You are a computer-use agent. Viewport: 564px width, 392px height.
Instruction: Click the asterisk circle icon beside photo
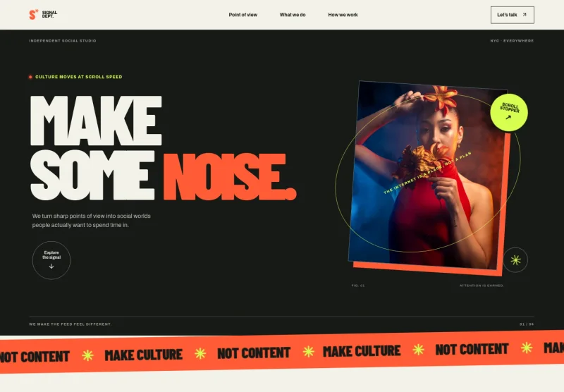(515, 259)
